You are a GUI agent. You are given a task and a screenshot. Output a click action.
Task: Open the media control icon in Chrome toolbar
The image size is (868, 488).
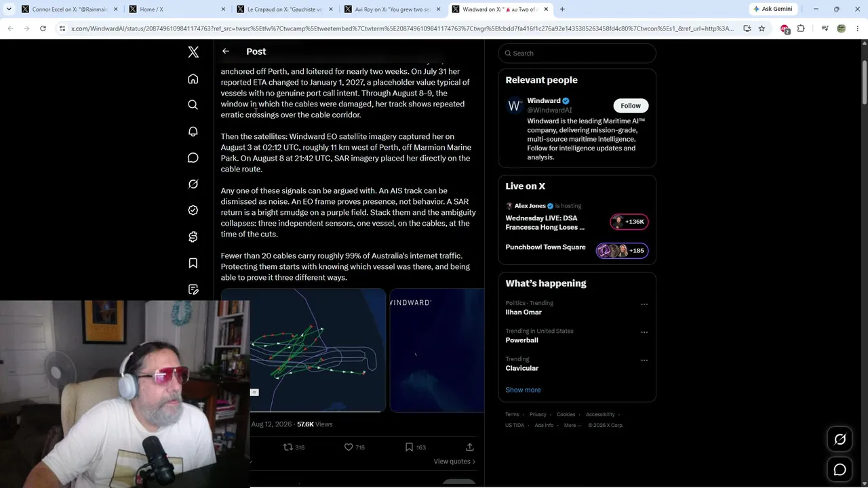pyautogui.click(x=825, y=28)
